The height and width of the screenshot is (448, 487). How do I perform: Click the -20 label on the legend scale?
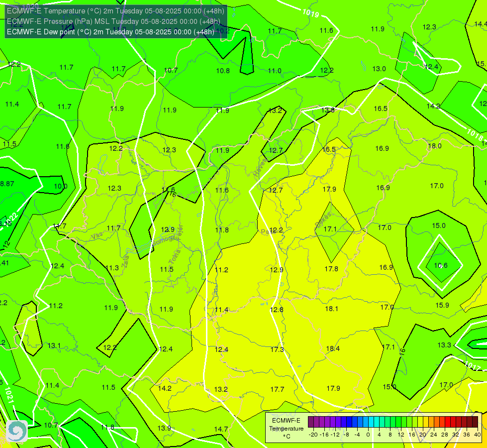coord(313,435)
